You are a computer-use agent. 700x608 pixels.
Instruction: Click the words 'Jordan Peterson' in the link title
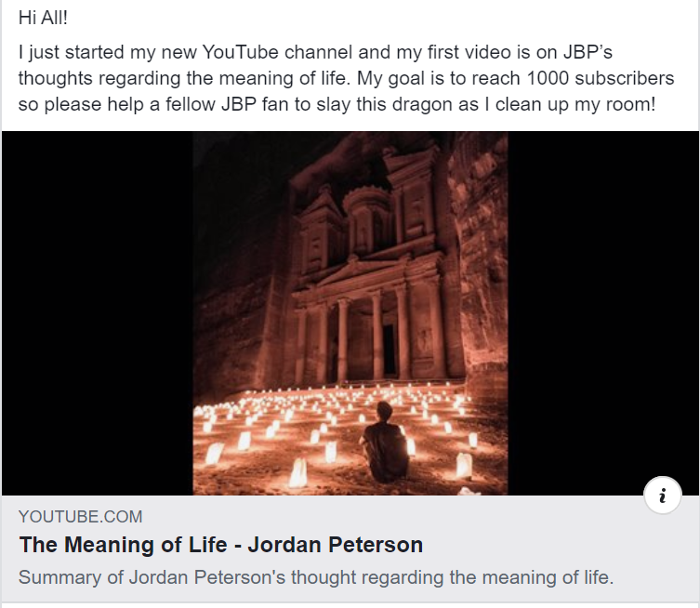point(336,545)
